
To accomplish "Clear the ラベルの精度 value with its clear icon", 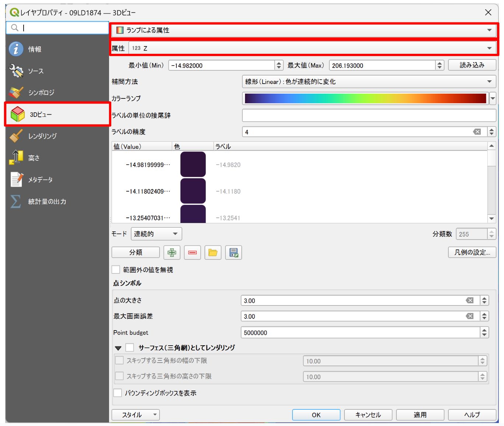I will tap(477, 132).
